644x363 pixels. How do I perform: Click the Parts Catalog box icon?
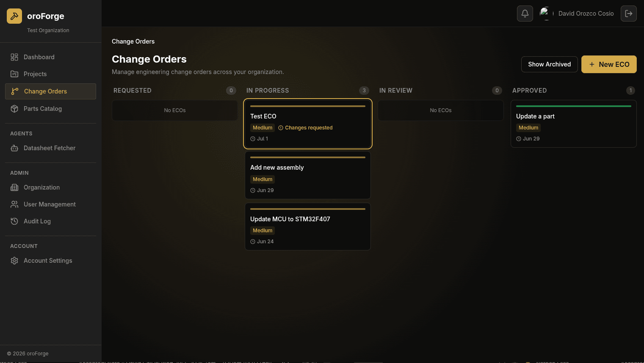[x=14, y=109]
